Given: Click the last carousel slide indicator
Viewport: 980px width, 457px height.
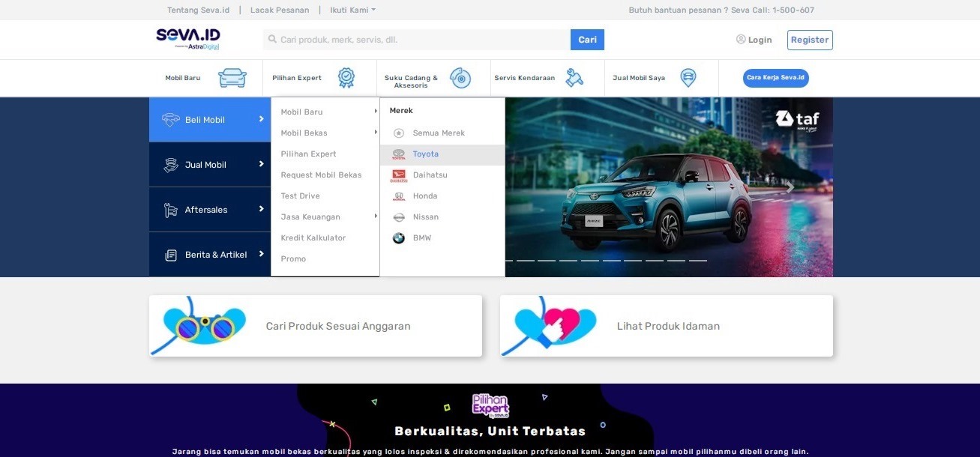Looking at the screenshot, I should tap(698, 261).
